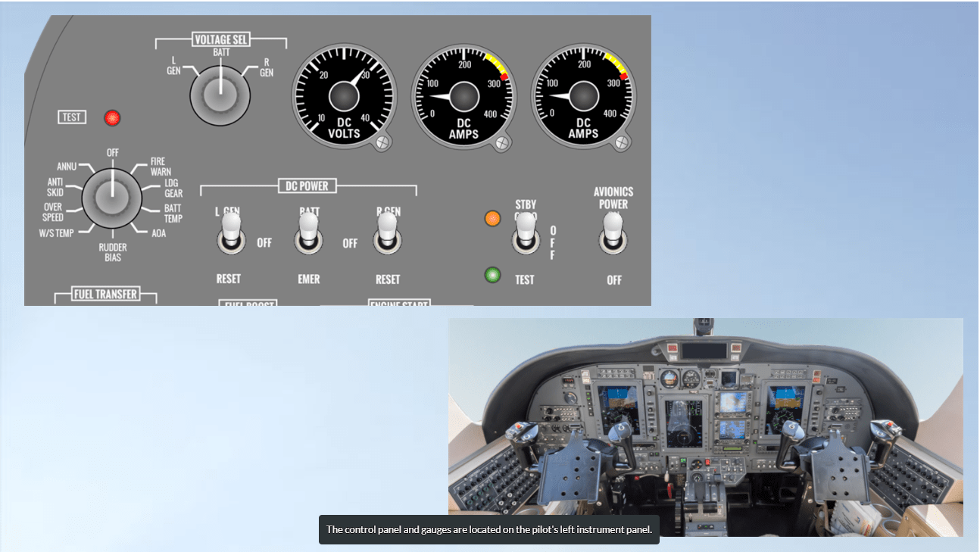Click the middle DC AMPS gauge
Image resolution: width=980 pixels, height=552 pixels.
click(x=463, y=96)
